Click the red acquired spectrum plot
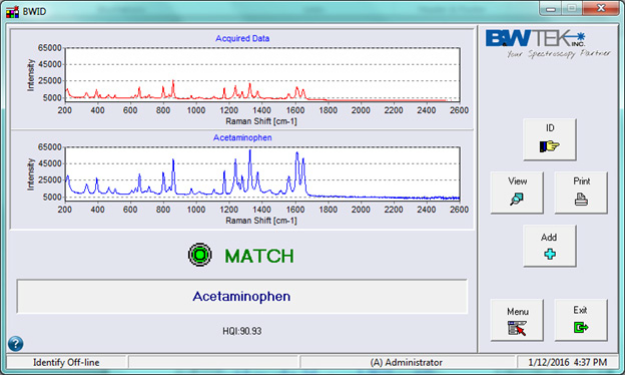The width and height of the screenshot is (625, 375). click(262, 75)
